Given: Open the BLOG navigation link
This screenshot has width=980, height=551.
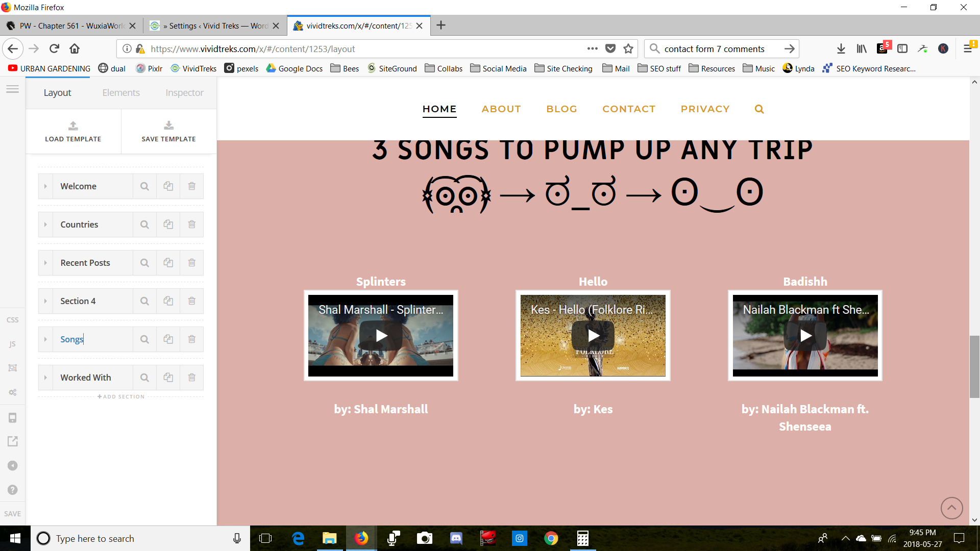Looking at the screenshot, I should tap(561, 109).
